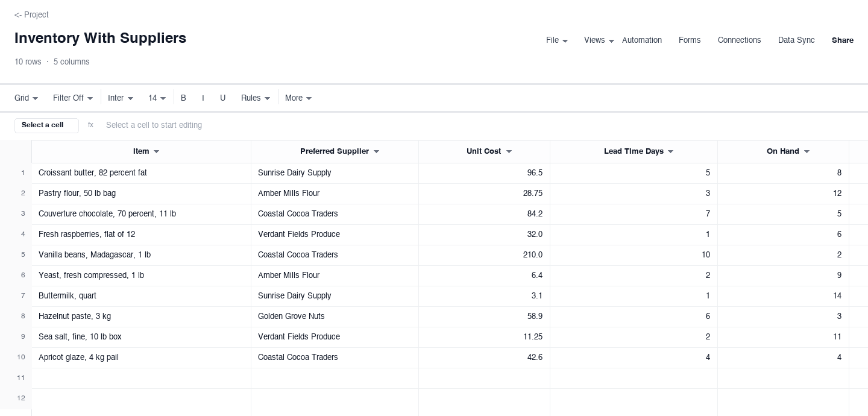The image size is (868, 416).
Task: Select unit cost 96.5 cell
Action: click(484, 173)
